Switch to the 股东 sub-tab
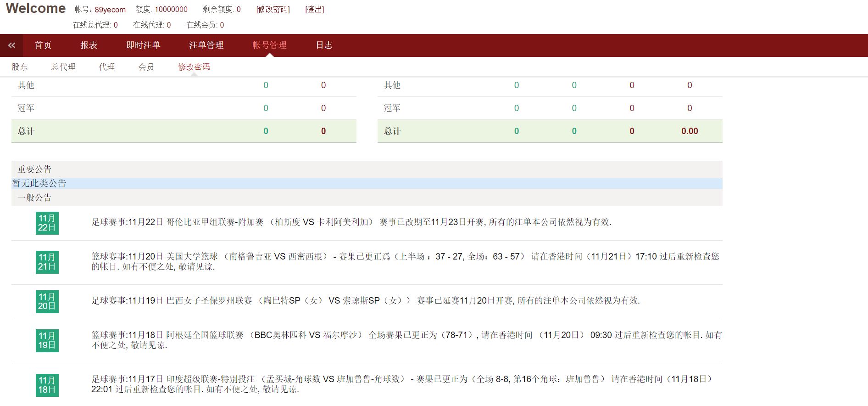This screenshot has width=868, height=406. [x=20, y=67]
